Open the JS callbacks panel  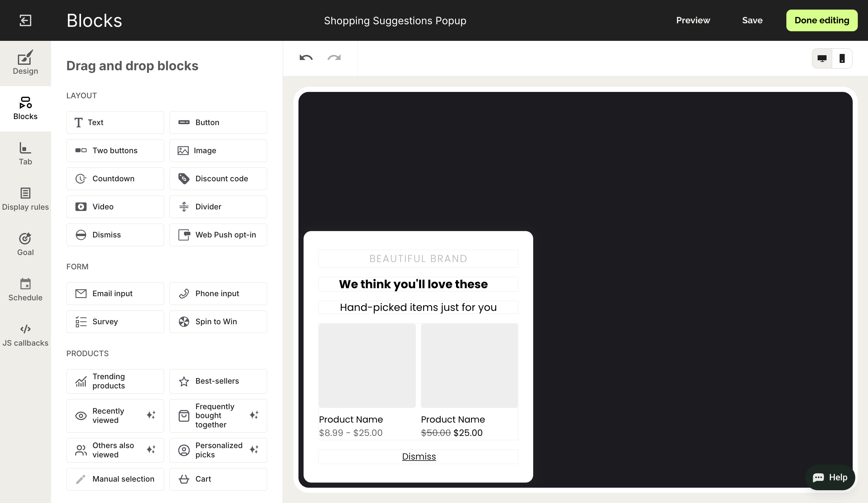tap(25, 335)
